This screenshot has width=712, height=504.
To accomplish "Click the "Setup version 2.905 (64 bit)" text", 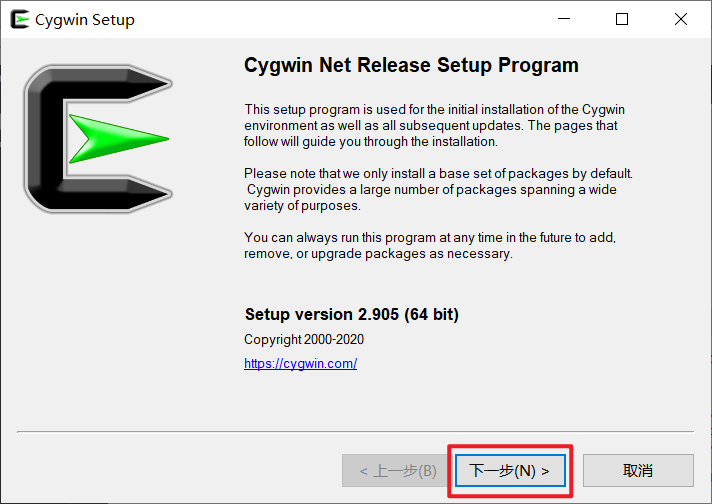I will click(352, 314).
